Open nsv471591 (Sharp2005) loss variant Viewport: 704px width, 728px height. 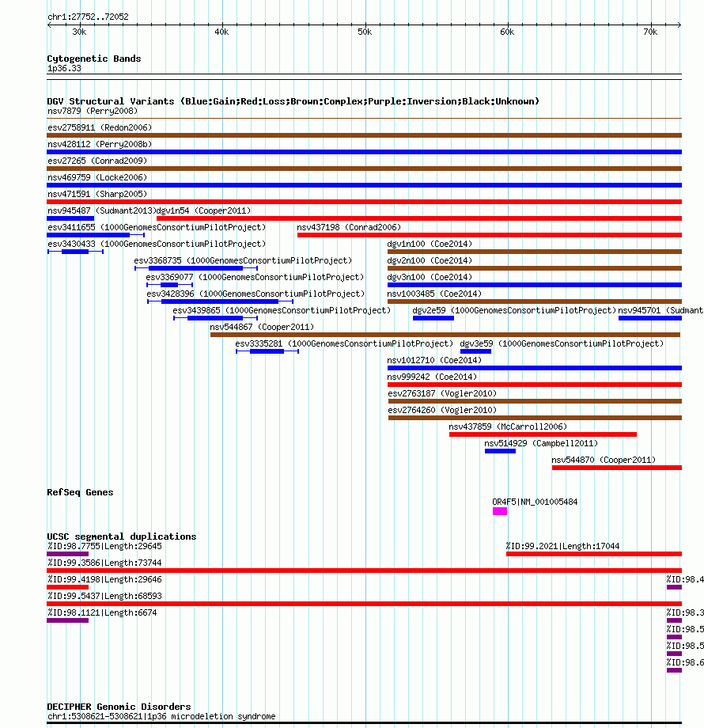(365, 202)
